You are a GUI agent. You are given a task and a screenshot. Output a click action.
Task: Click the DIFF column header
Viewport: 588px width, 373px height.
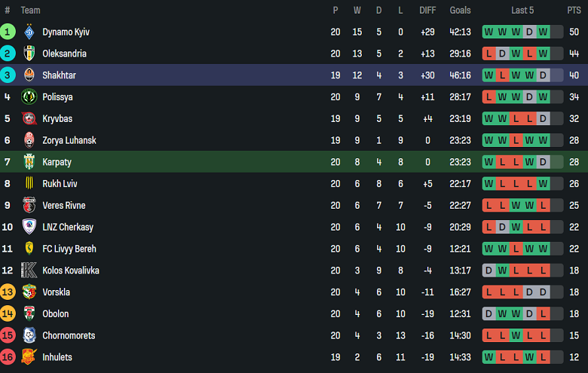point(427,11)
